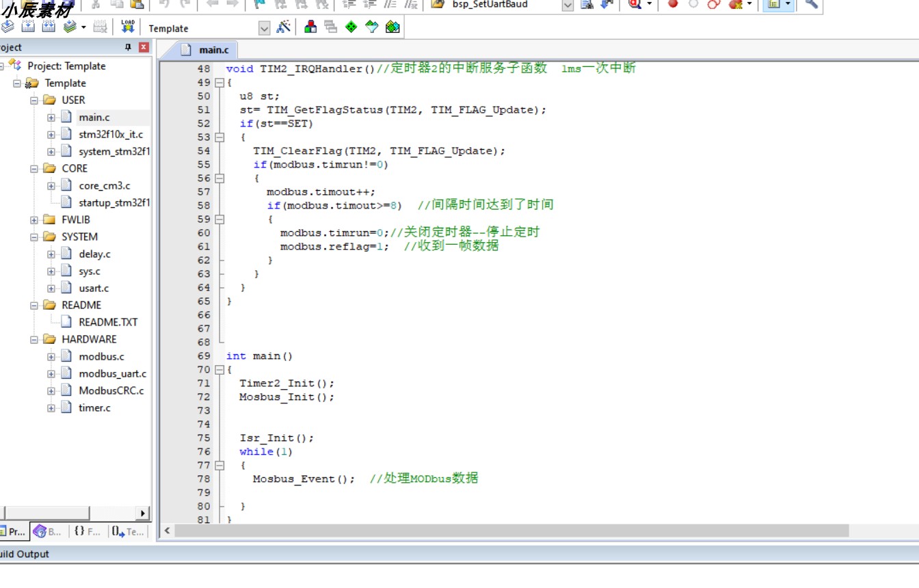Select timer.c in the project tree
Viewport: 919px width, 588px height.
click(x=95, y=408)
